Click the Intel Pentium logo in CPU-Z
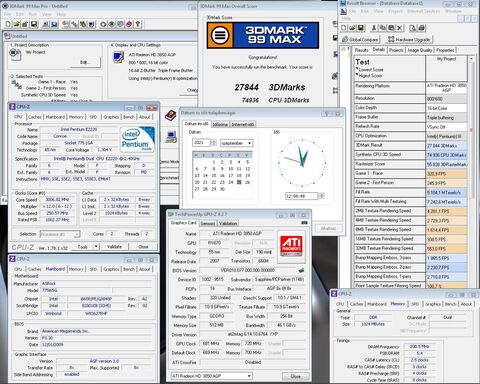This screenshot has width=480, height=384. pyautogui.click(x=137, y=139)
